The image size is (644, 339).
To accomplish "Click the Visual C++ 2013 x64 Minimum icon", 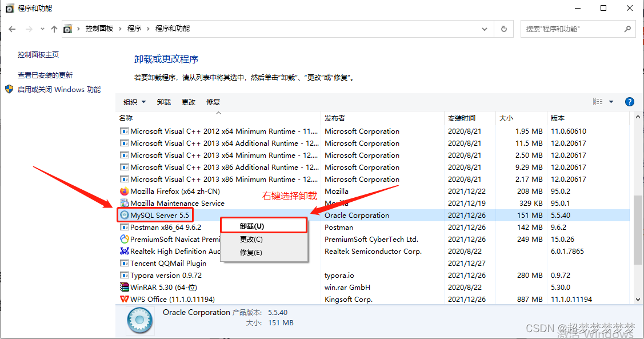I will click(x=124, y=155).
